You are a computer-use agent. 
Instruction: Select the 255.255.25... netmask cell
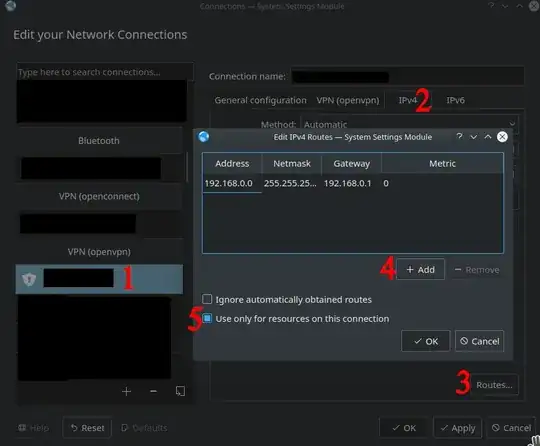coord(292,183)
